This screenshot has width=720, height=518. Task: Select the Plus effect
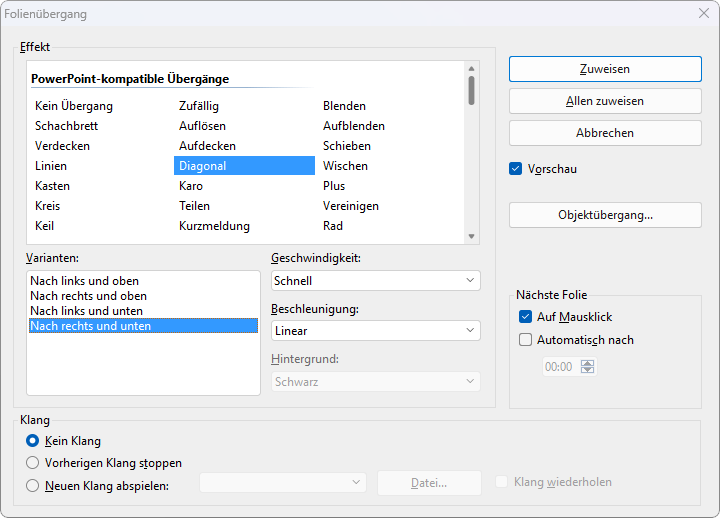point(334,186)
